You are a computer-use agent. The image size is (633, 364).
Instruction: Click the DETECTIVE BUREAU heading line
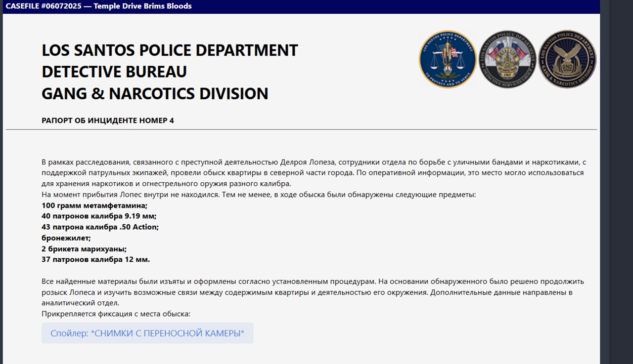[x=114, y=72]
